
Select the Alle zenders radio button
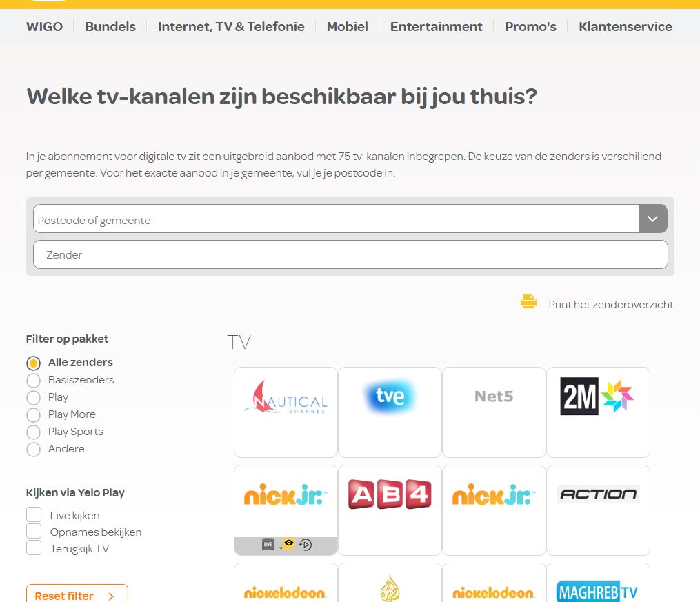coord(34,363)
